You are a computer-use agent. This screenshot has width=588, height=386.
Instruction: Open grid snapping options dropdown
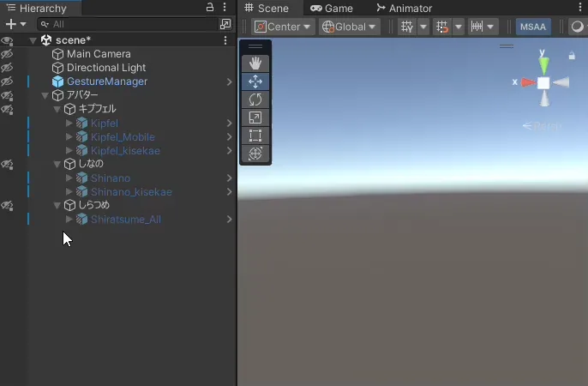coord(459,27)
